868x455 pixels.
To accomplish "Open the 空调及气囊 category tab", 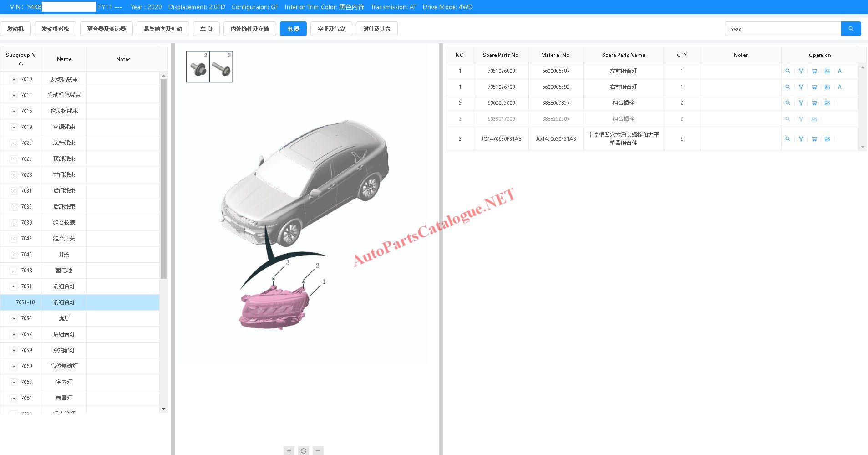I will (x=331, y=29).
